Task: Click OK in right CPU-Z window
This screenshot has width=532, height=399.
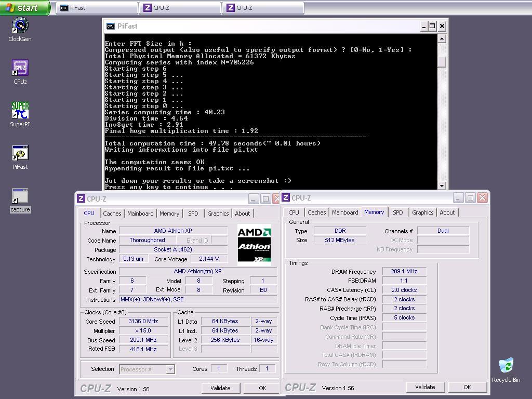Action: point(467,387)
